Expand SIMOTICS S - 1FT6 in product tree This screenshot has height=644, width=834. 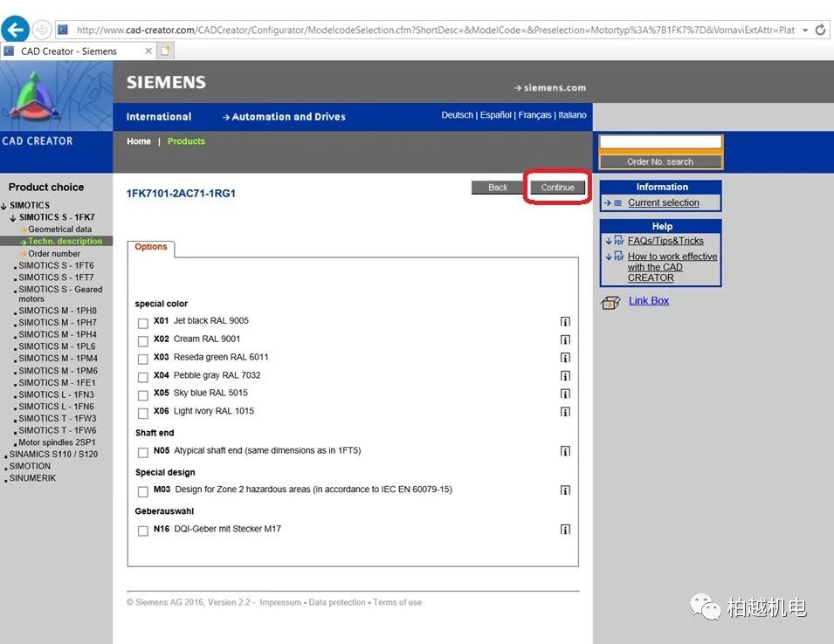coord(56,265)
